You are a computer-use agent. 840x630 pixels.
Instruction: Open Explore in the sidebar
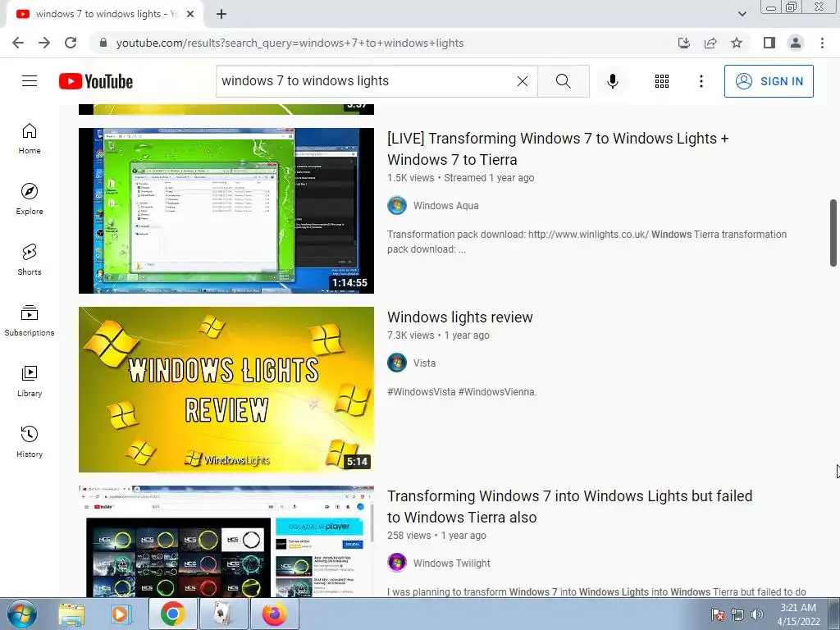click(x=30, y=199)
